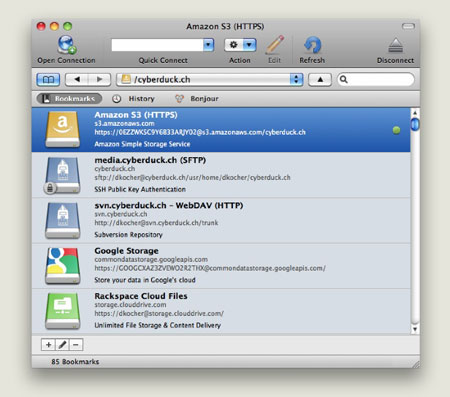
Task: Click inside the Quick Connect field
Action: point(157,45)
